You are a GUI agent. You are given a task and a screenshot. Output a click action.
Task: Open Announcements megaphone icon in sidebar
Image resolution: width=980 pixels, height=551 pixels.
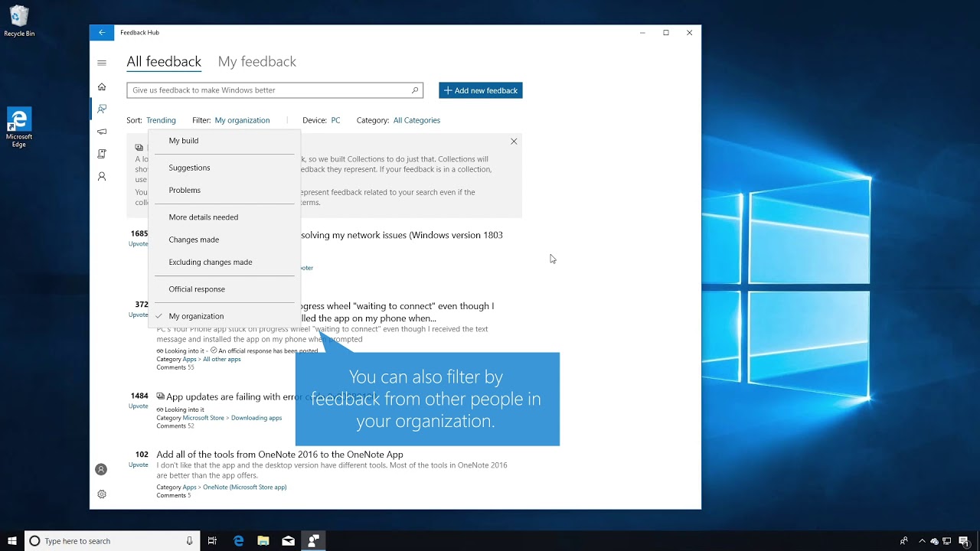[x=102, y=132]
